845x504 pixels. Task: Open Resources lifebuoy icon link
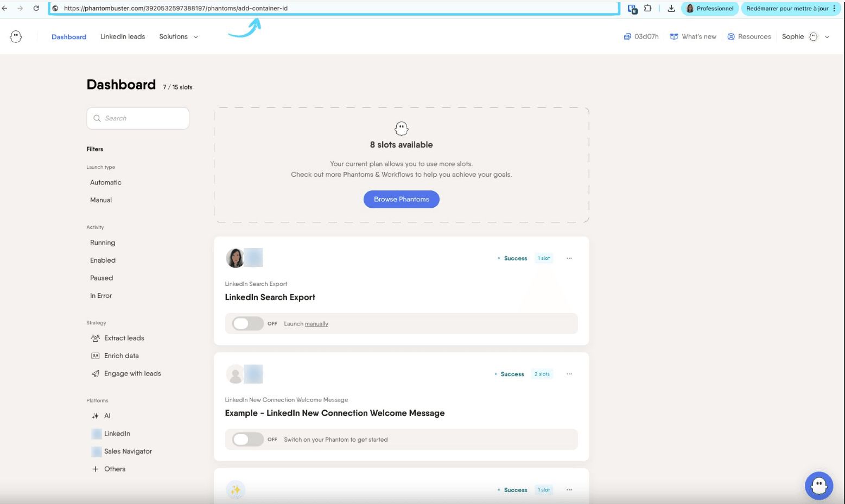point(731,36)
